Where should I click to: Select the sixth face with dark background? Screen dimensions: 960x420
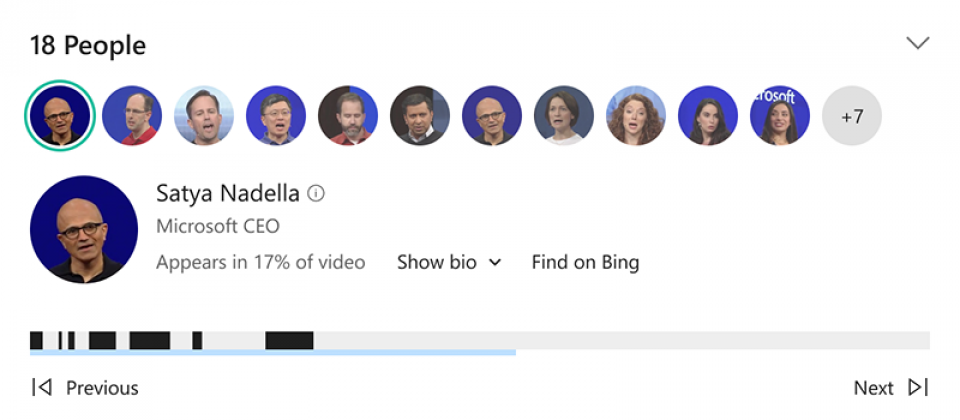(x=420, y=116)
